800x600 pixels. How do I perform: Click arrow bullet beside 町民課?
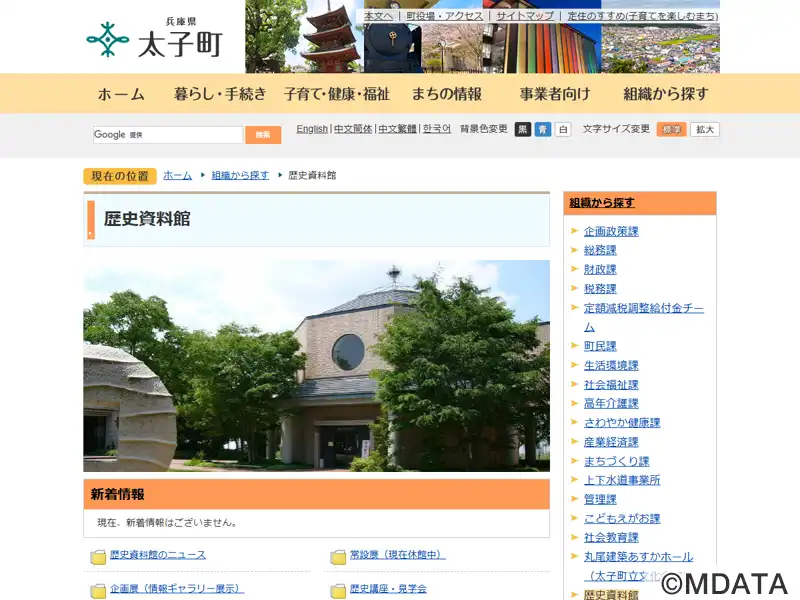pyautogui.click(x=574, y=346)
